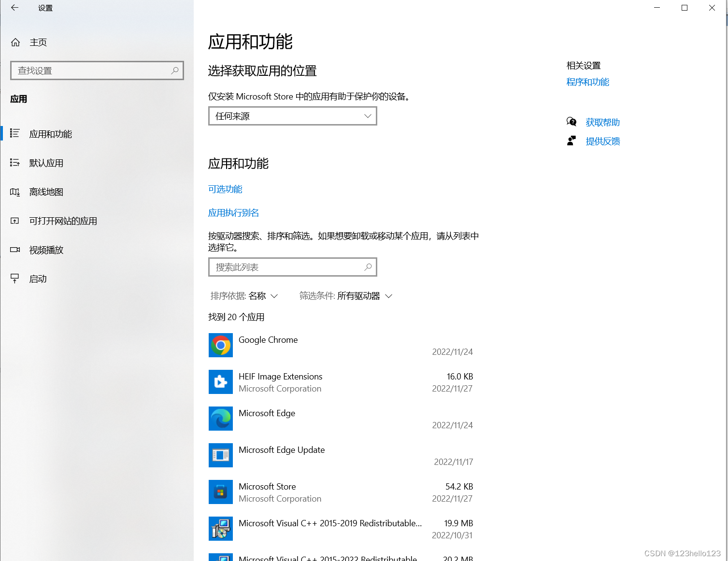Click the 获取帮助 chat bubble icon
This screenshot has width=728, height=561.
(x=571, y=122)
